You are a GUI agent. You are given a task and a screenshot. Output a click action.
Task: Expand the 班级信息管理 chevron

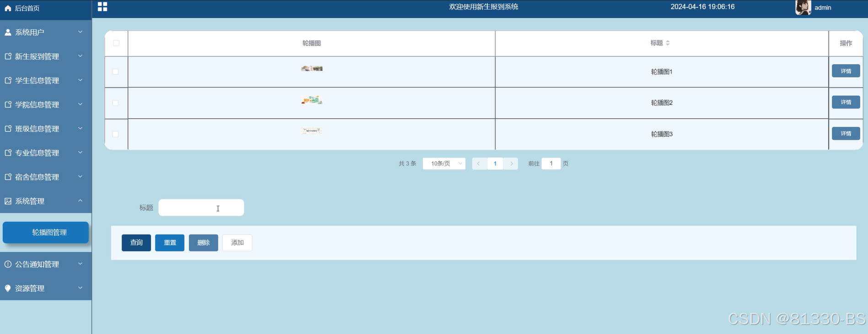(x=81, y=128)
